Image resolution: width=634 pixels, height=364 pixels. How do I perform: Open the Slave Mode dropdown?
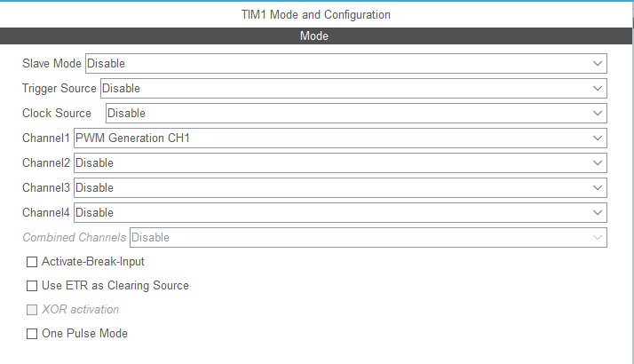point(346,64)
